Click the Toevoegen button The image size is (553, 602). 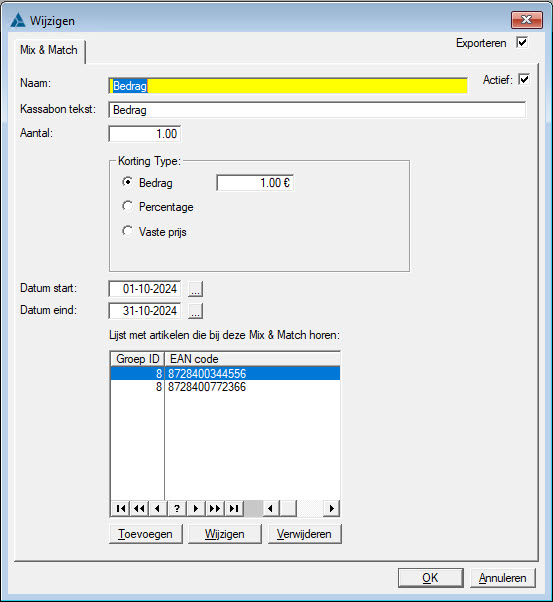(146, 534)
